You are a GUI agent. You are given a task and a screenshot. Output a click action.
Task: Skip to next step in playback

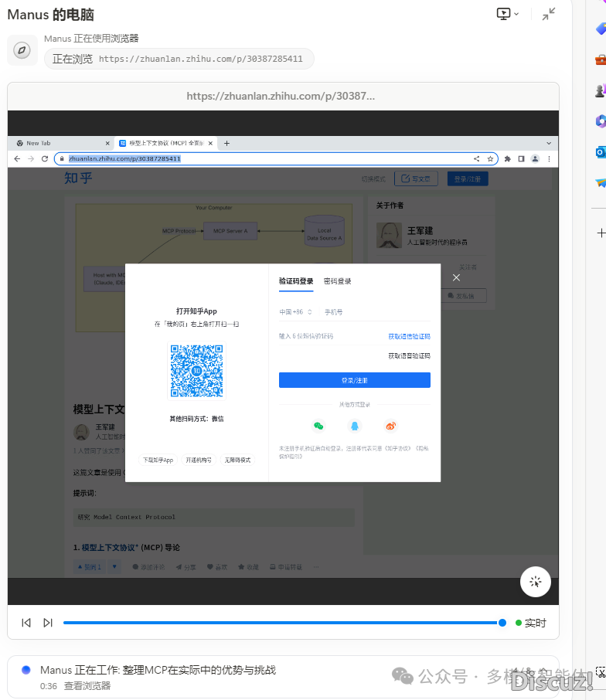(48, 623)
